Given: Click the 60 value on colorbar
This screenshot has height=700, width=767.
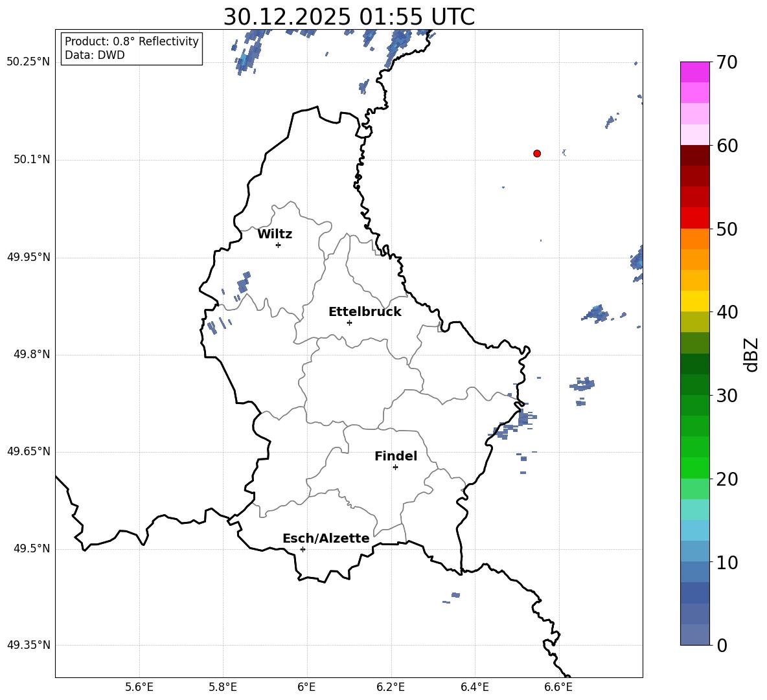Looking at the screenshot, I should coord(727,146).
